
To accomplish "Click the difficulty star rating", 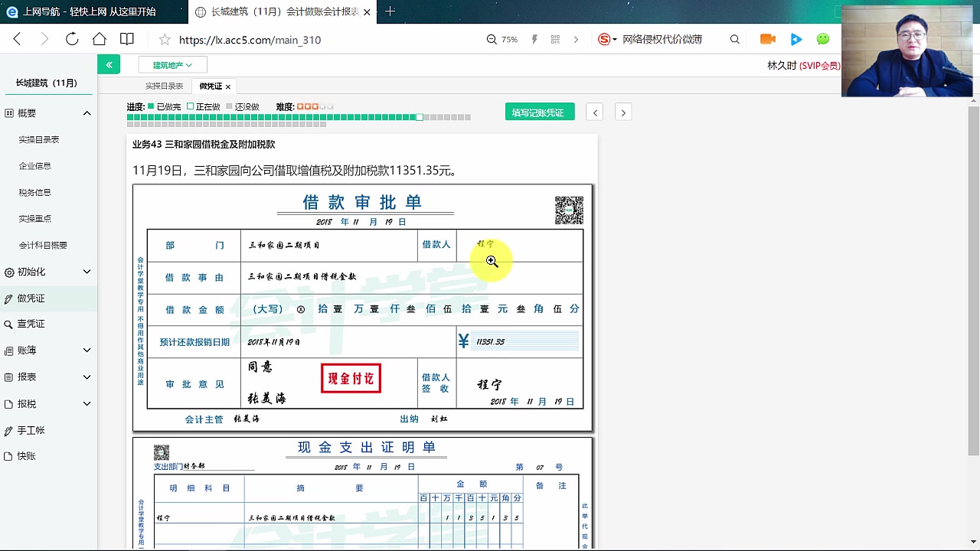I will [x=315, y=107].
